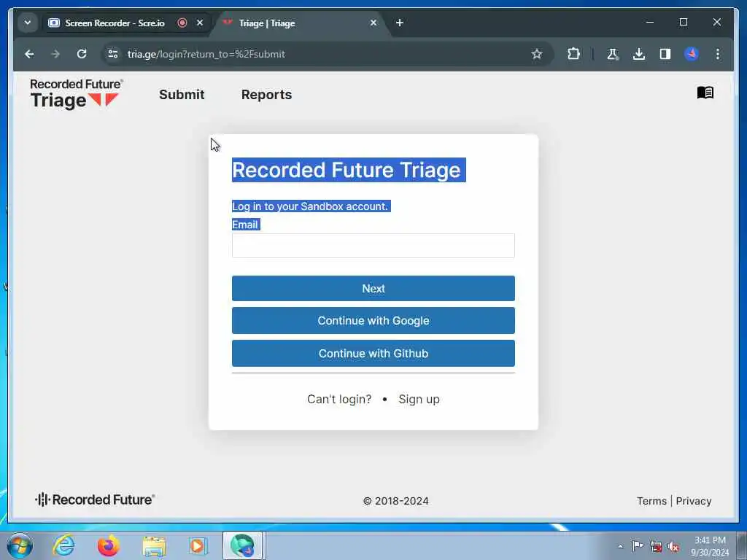Close the Screen Recorder tab
Viewport: 747px width, 560px height.
(200, 23)
